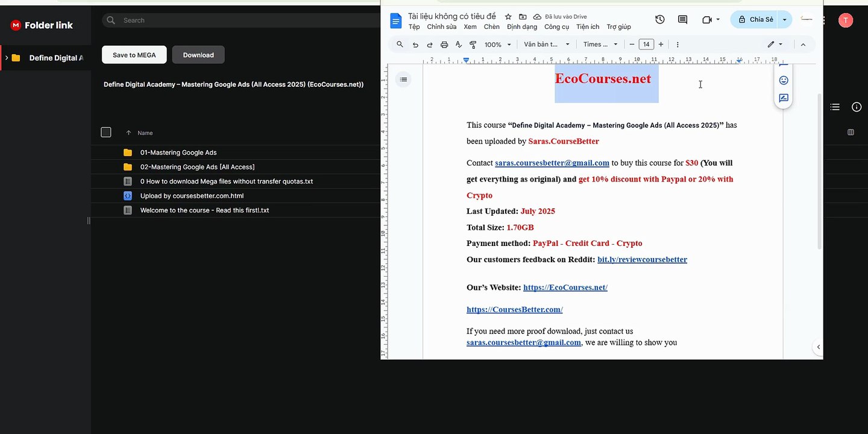Expand Define Digital folder in MEGA sidebar

pos(7,58)
